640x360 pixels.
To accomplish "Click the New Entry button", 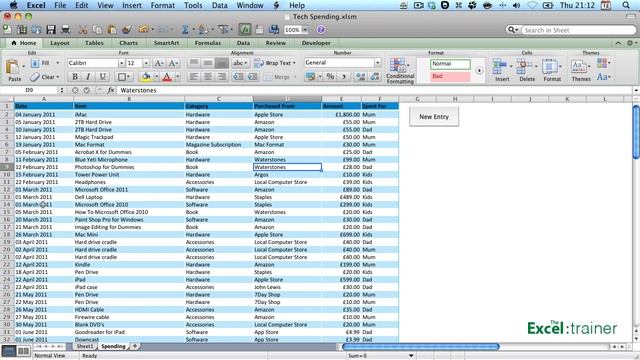I will tap(434, 117).
